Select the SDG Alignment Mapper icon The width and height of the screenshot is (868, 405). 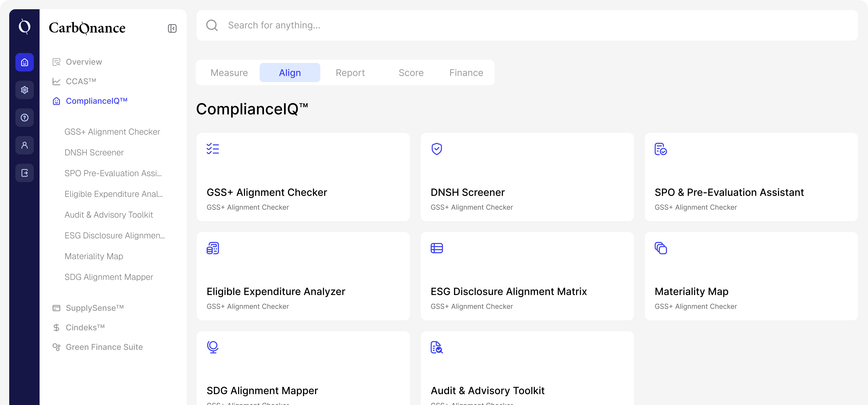pyautogui.click(x=213, y=347)
